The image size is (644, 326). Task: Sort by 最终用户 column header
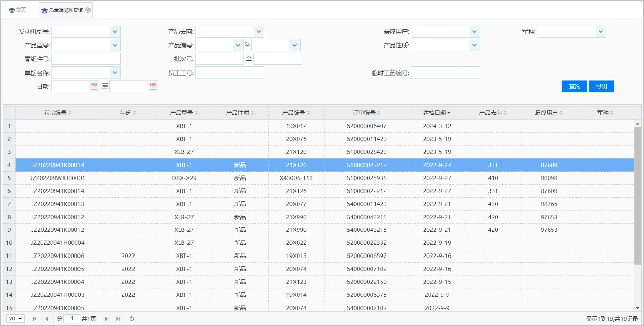pyautogui.click(x=549, y=113)
